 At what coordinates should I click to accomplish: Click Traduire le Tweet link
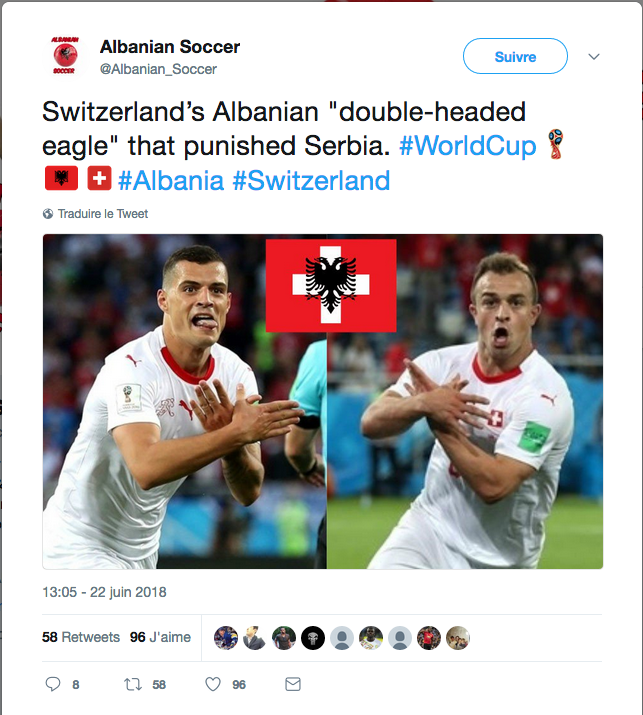pyautogui.click(x=103, y=214)
